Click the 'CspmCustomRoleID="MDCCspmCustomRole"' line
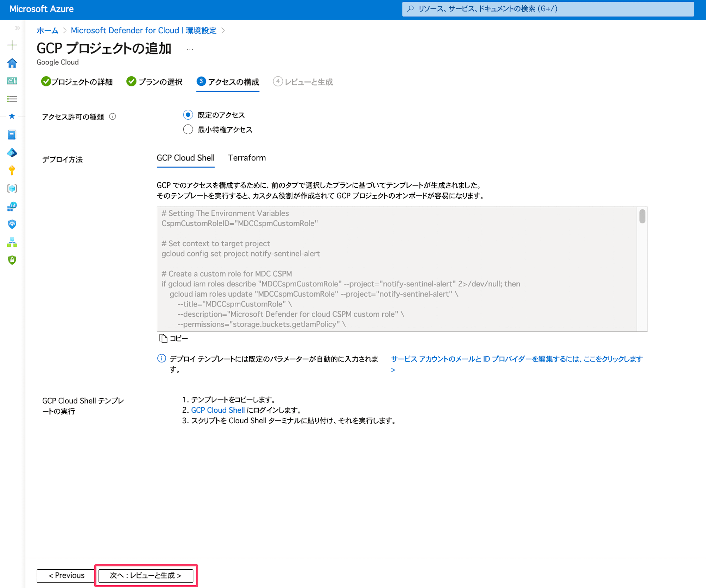 240,223
